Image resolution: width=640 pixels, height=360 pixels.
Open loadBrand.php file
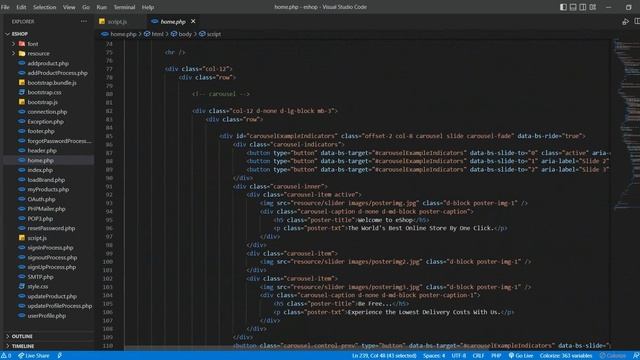click(46, 180)
